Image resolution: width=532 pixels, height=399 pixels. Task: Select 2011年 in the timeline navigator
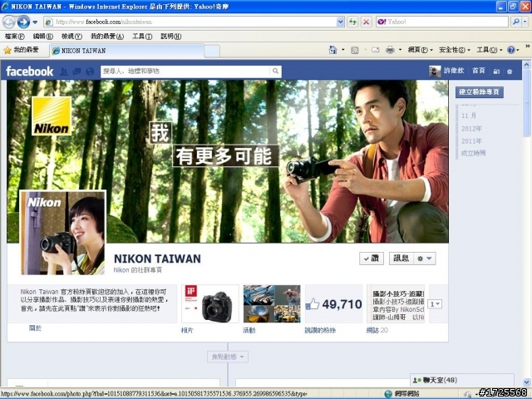(x=471, y=140)
